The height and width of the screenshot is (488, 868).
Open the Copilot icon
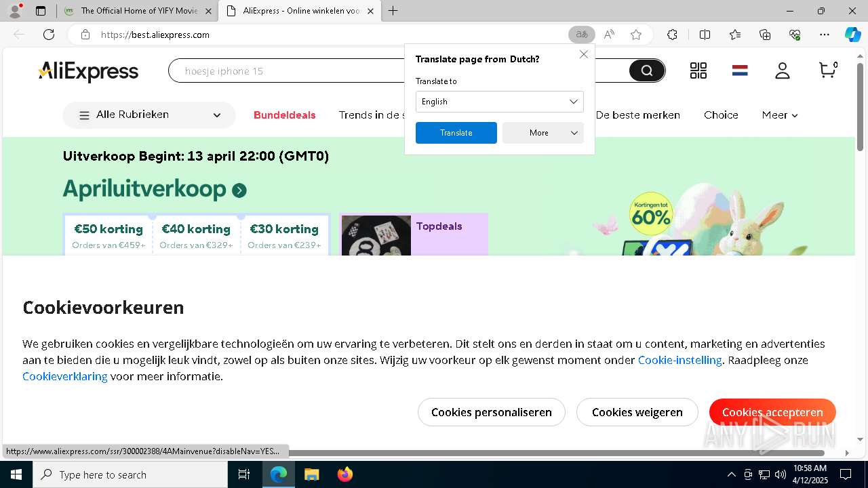click(x=852, y=35)
